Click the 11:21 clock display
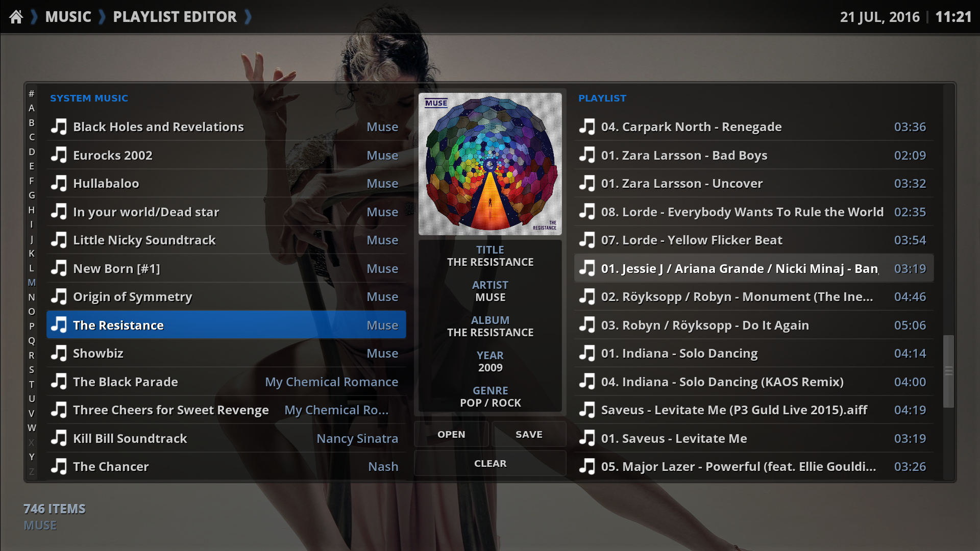This screenshot has width=980, height=551. 953,17
